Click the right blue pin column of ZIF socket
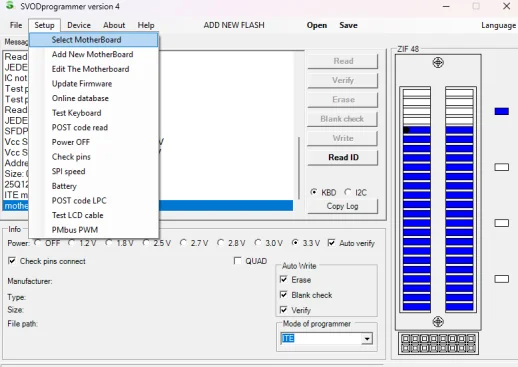This screenshot has height=367, width=518. point(459,218)
